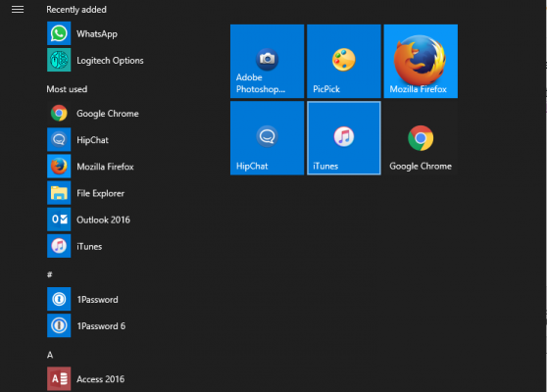The image size is (547, 392).
Task: Select the File Explorer label
Action: coord(100,193)
